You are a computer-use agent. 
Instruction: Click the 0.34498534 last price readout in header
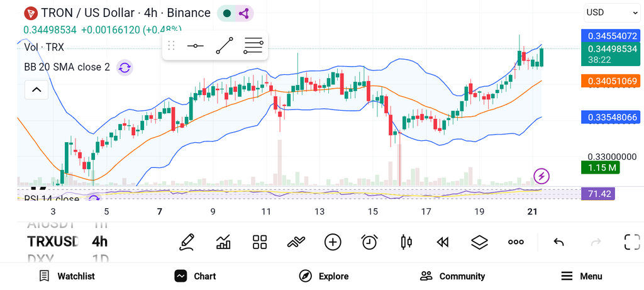[50, 30]
